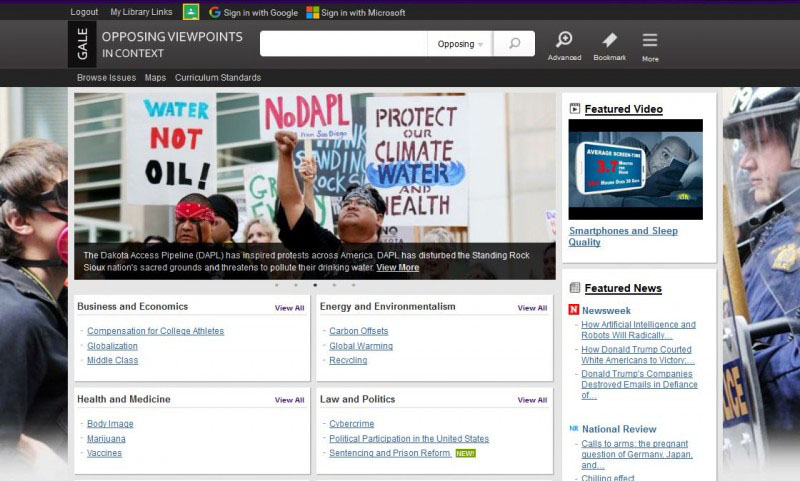
Task: Click the Microsoft logo icon
Action: coord(312,12)
